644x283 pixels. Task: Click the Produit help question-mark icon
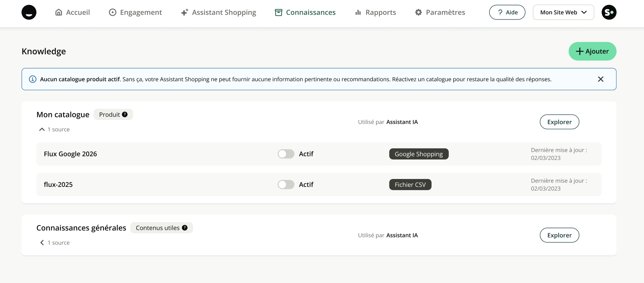[125, 114]
